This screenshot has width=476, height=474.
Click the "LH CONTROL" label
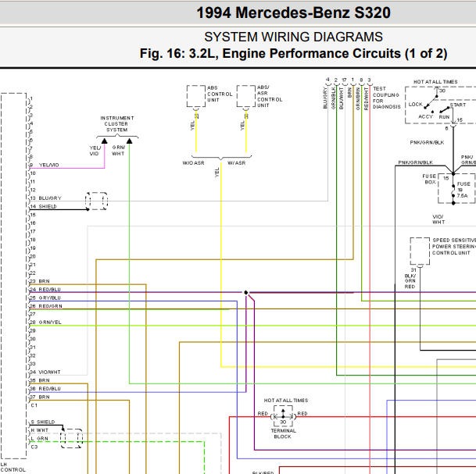point(13,467)
